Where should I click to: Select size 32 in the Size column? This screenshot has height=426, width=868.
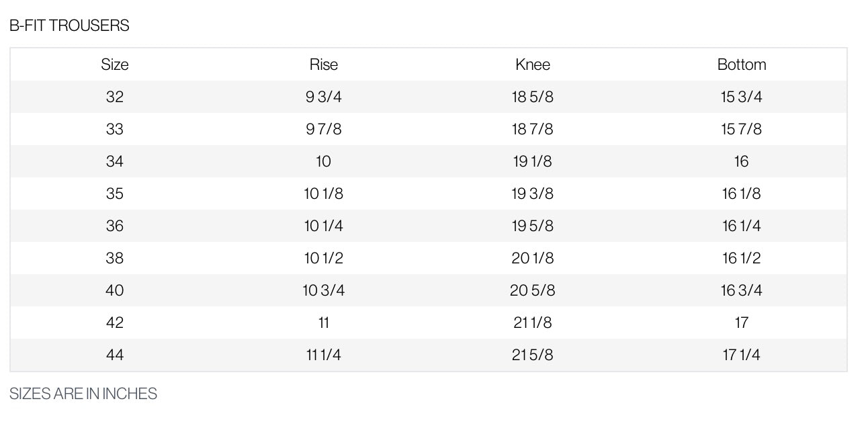pos(115,97)
